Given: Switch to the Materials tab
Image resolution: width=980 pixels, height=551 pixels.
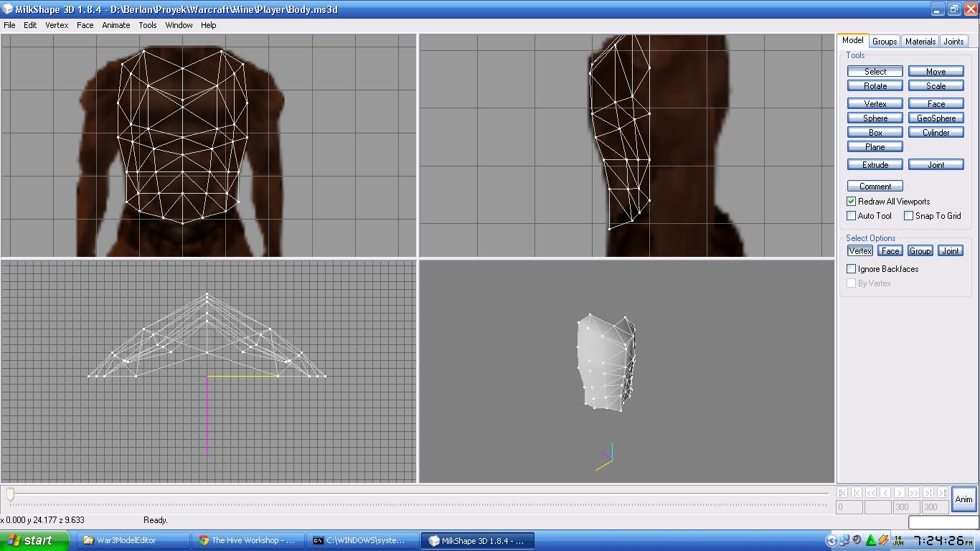Looking at the screenshot, I should pos(920,42).
